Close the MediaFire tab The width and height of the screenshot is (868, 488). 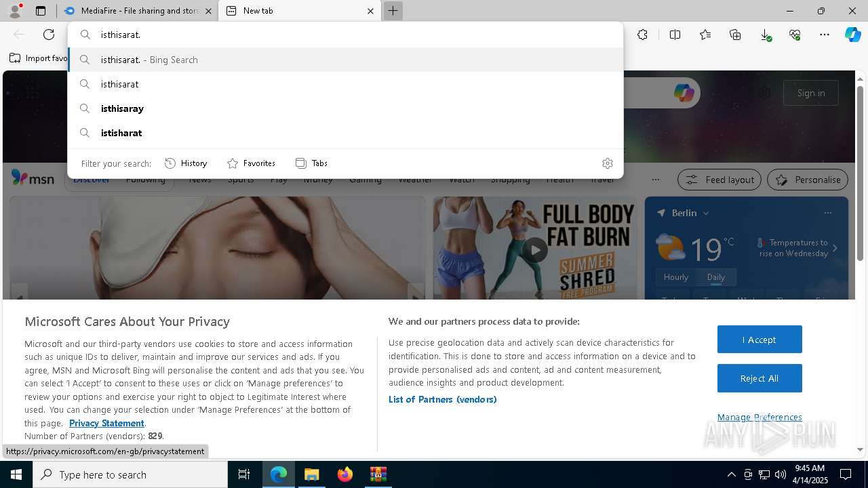click(x=208, y=11)
